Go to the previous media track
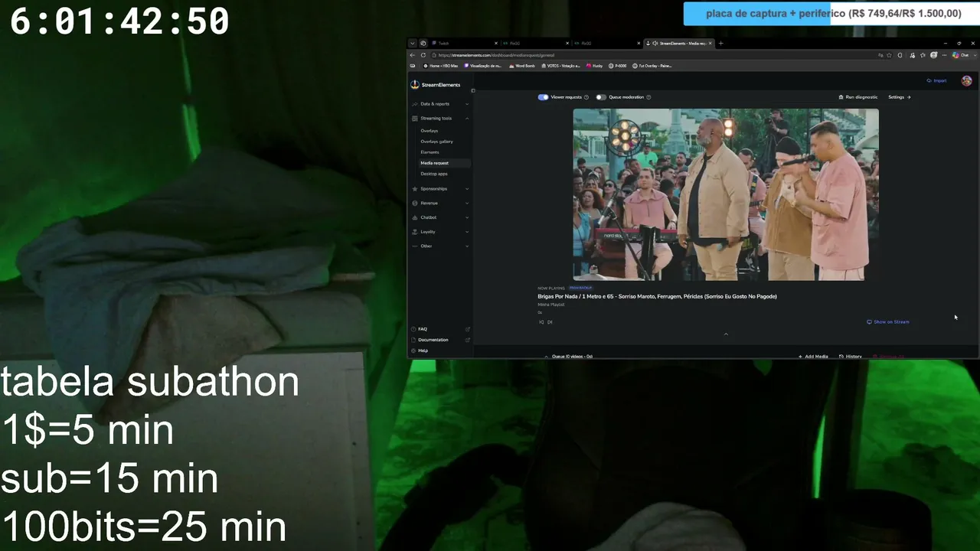980x551 pixels. tap(541, 322)
